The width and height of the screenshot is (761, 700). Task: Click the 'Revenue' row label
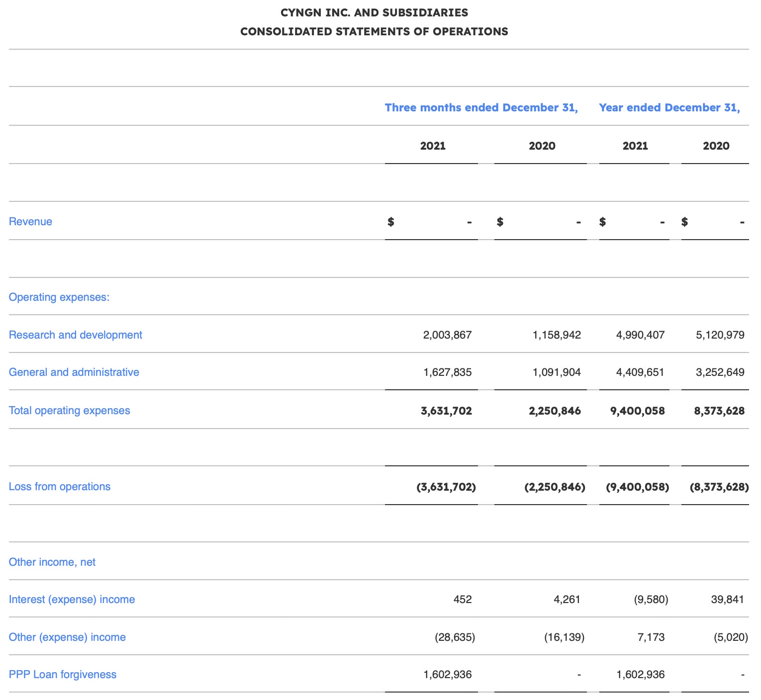coord(30,222)
